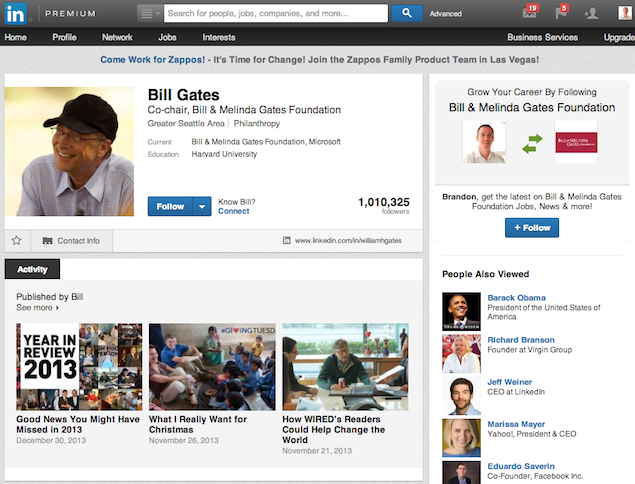
Task: Open the Come Work for Zappos ad
Action: coord(320,60)
